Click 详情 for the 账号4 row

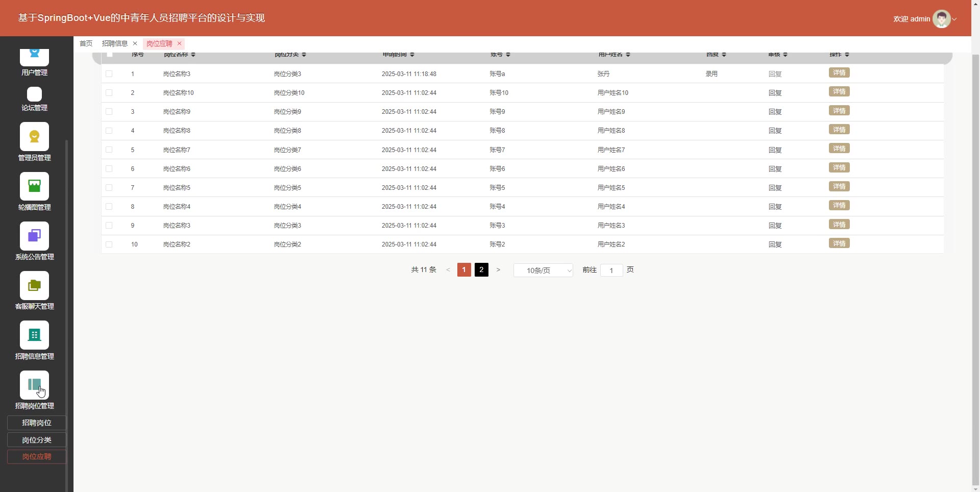[839, 205]
